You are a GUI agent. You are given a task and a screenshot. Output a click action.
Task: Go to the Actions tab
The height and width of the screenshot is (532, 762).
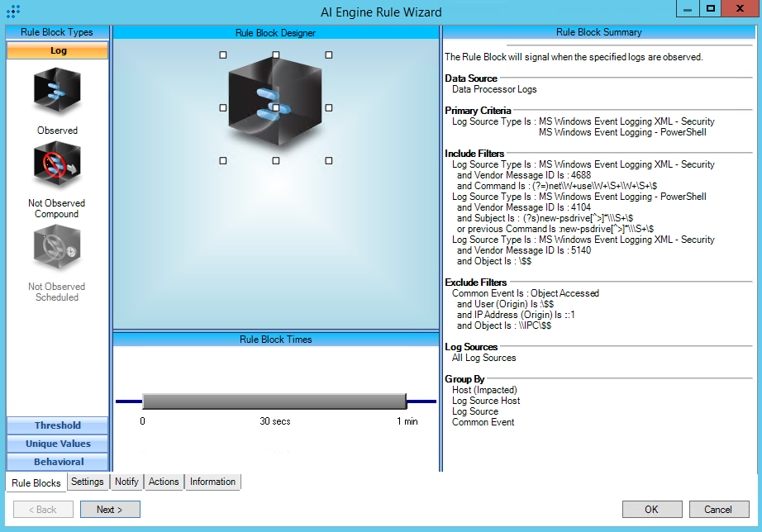pos(164,482)
